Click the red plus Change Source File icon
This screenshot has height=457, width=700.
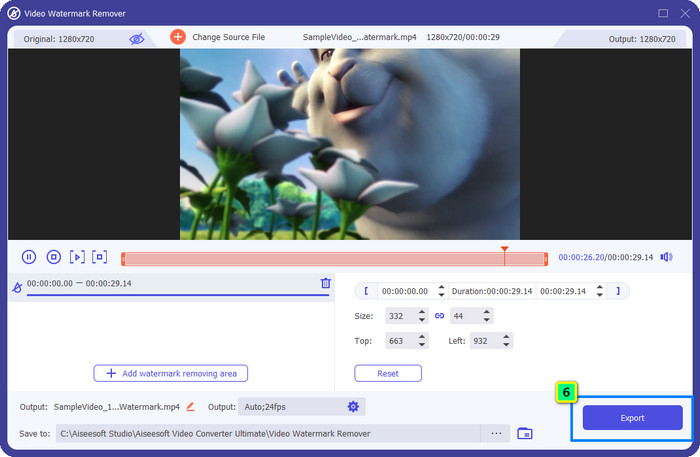pyautogui.click(x=178, y=37)
